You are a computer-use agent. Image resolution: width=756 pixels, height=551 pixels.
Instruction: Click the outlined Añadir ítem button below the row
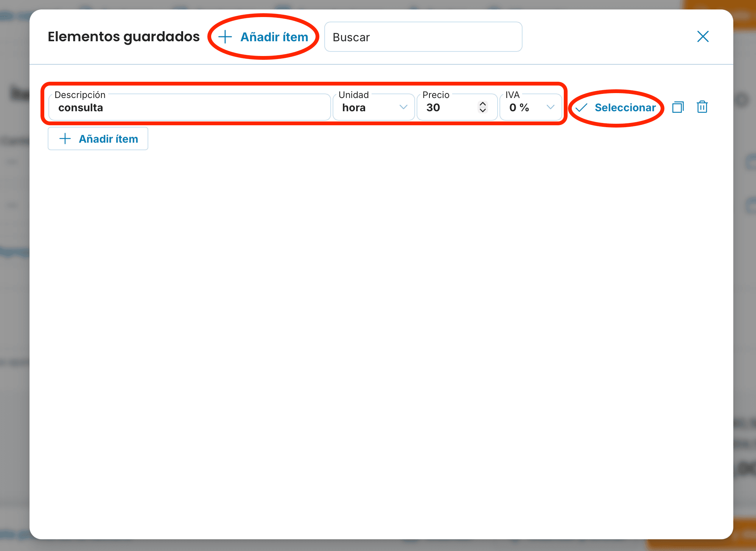(x=98, y=139)
